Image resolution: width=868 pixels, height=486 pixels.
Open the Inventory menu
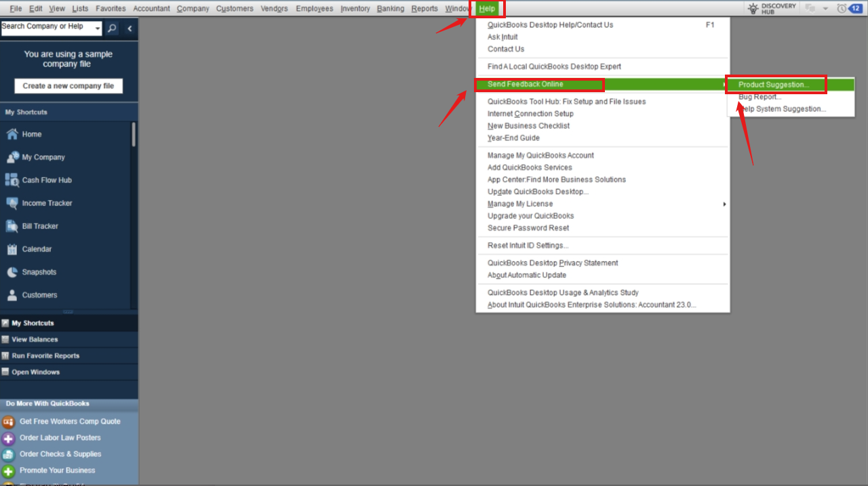pos(355,9)
